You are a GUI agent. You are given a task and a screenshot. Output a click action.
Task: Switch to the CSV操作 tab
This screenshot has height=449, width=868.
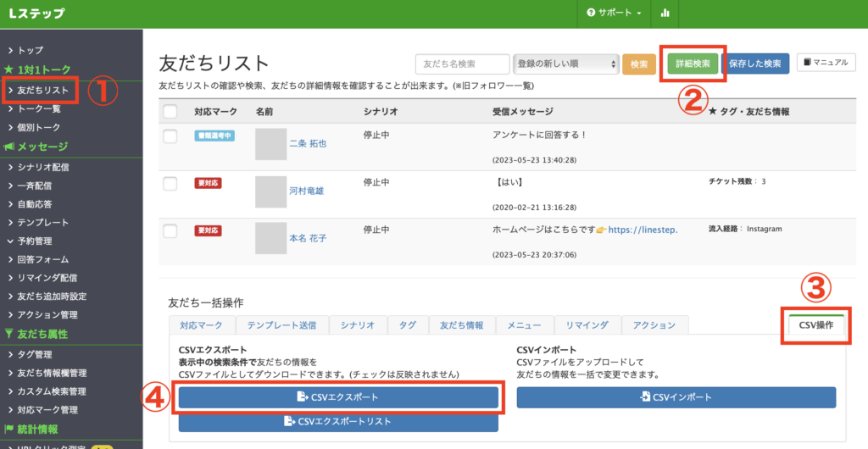click(x=815, y=325)
